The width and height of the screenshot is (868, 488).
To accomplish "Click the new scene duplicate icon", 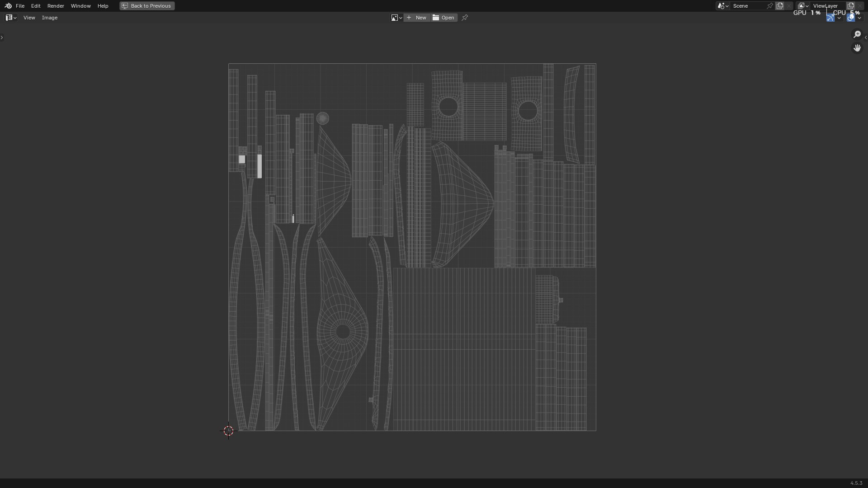I will tap(780, 6).
